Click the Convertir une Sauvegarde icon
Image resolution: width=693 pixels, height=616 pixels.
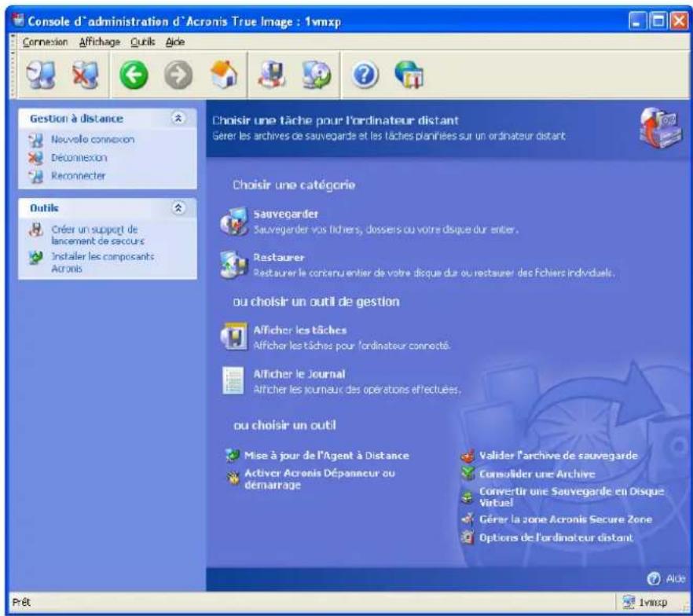pos(467,497)
